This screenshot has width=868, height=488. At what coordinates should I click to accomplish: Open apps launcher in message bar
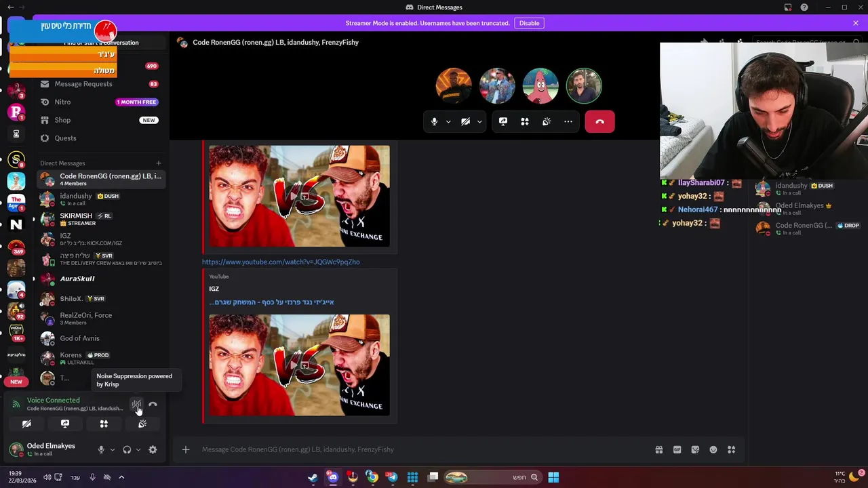click(731, 449)
